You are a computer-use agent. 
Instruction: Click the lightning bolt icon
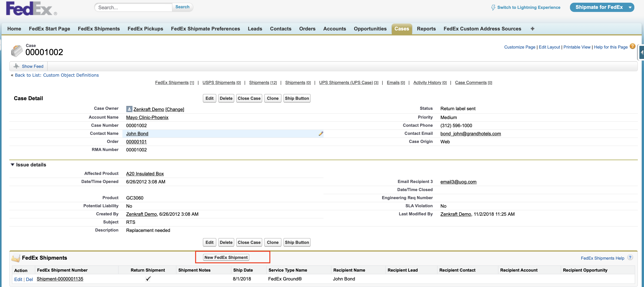click(493, 8)
